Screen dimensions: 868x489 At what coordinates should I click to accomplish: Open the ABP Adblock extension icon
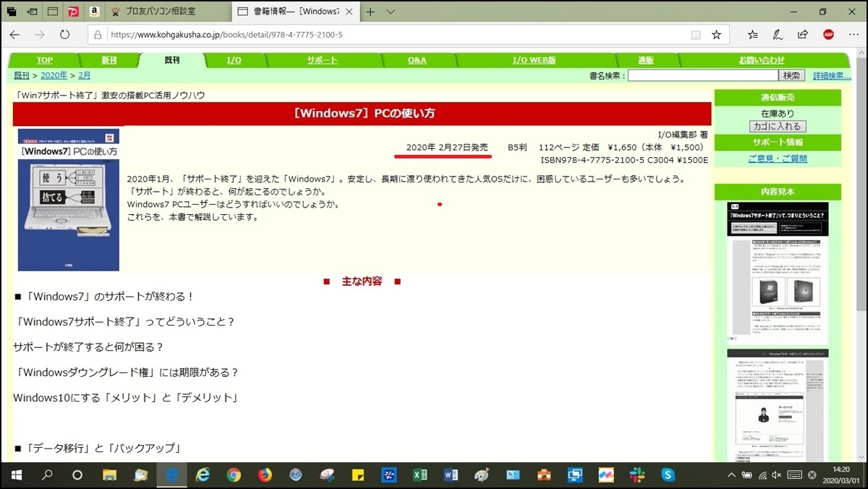(828, 34)
